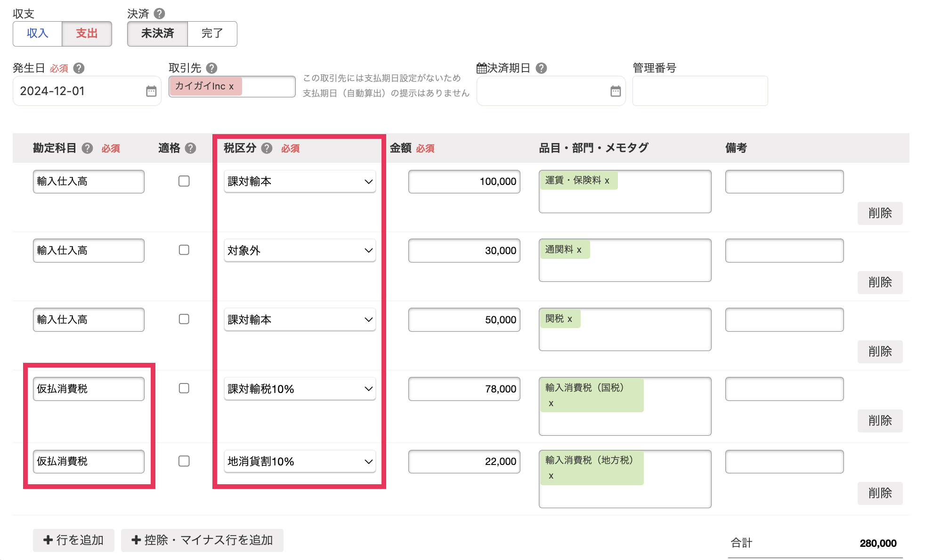Screen dimensions: 941x560
Task: Check 適格 box in 50,000 row
Action: pos(184,319)
